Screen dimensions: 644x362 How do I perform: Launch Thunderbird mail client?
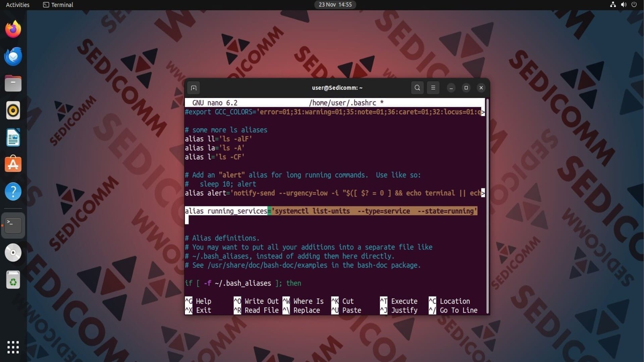(x=13, y=56)
